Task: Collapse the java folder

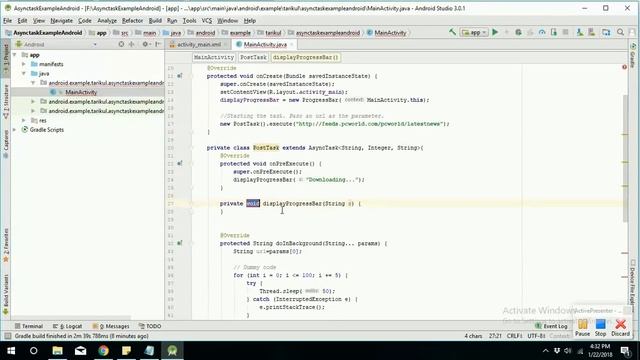Action: tap(24, 73)
